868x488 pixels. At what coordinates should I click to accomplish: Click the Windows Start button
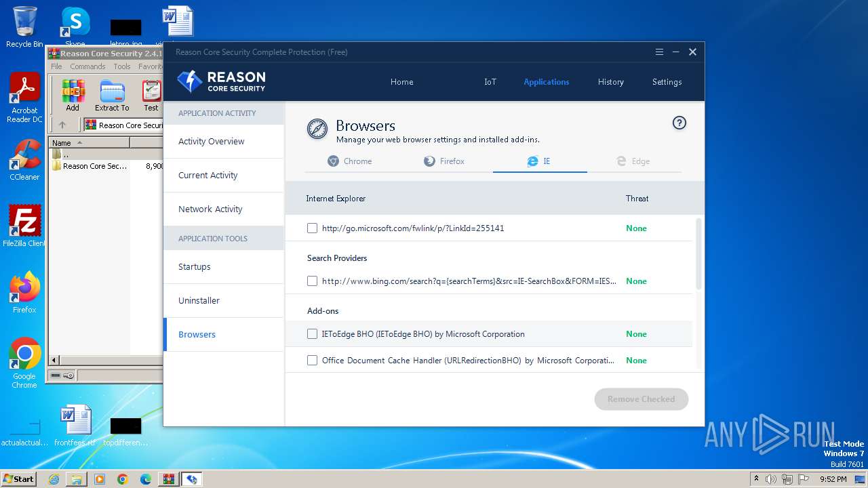19,479
